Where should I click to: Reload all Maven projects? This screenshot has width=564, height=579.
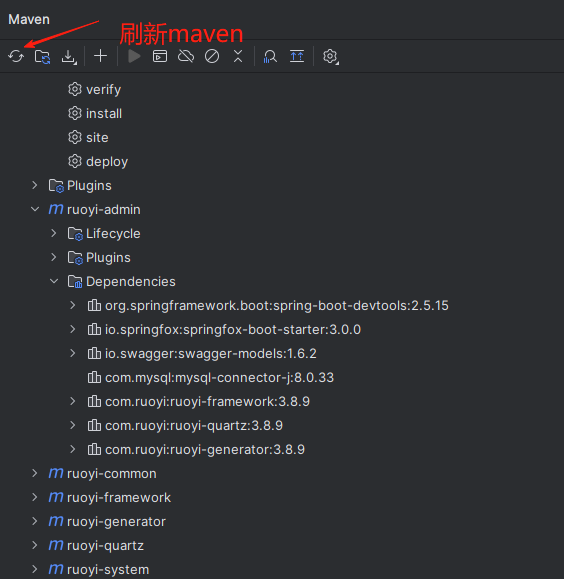pyautogui.click(x=16, y=56)
